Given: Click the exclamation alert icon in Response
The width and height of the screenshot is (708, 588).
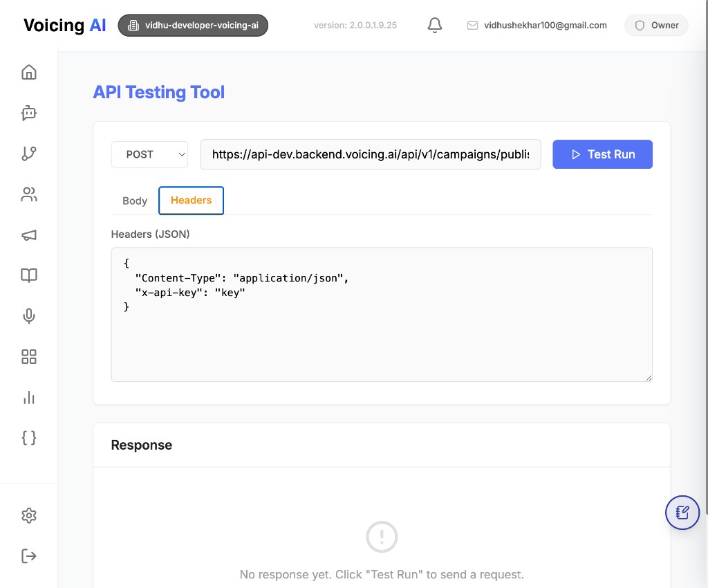Looking at the screenshot, I should coord(382,537).
